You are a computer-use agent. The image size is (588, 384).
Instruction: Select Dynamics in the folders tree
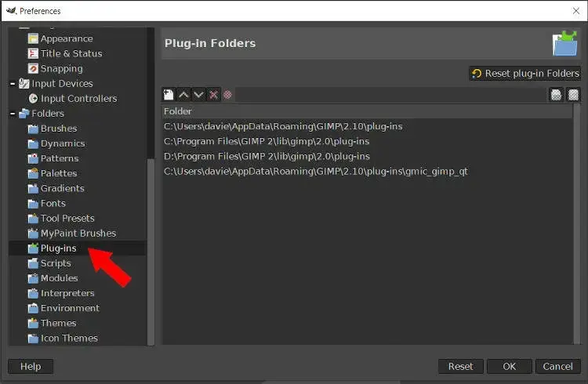tap(63, 143)
